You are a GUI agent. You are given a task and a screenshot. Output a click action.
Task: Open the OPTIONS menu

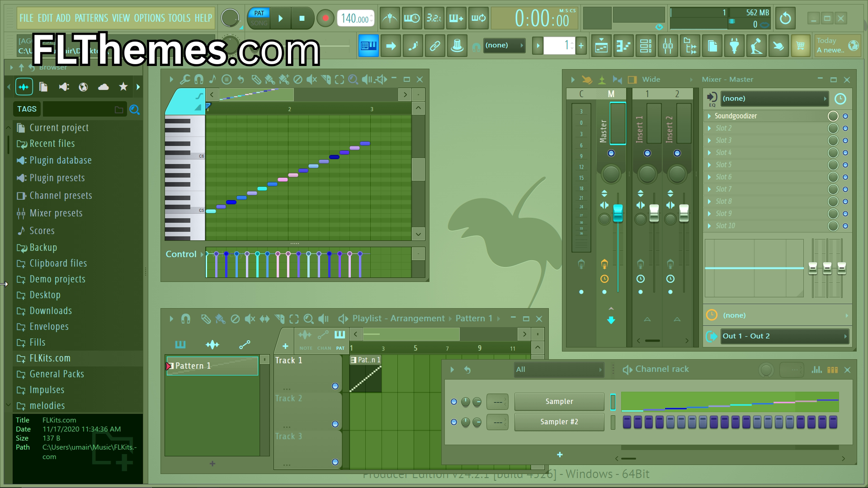[150, 18]
